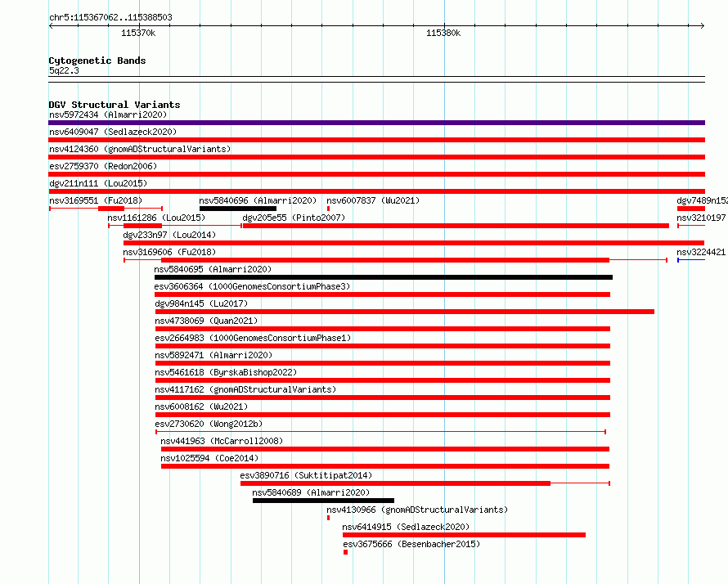Click the thin esv2730620 variant line
728x584 pixels.
[x=380, y=432]
